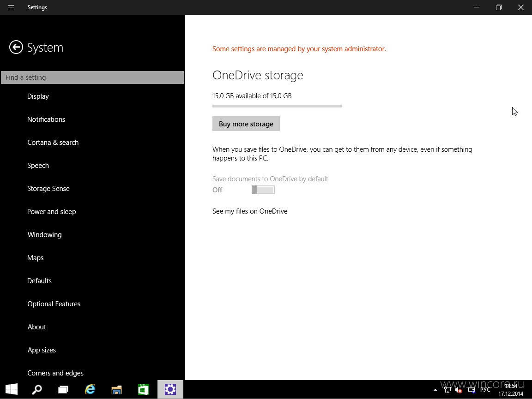This screenshot has height=399, width=532.
Task: Click the '15,0 GB available of 15,0 GB' text
Action: coord(252,96)
